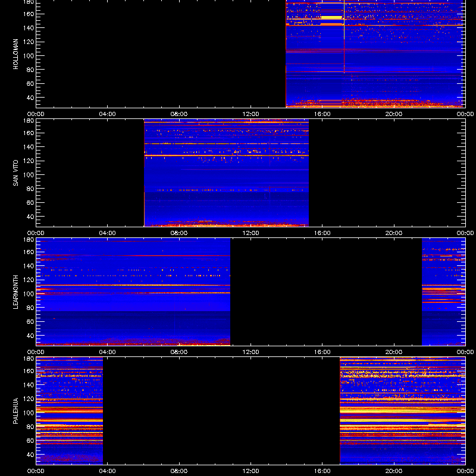
Task: Click the PALEHUA station label
Action: 15,411
